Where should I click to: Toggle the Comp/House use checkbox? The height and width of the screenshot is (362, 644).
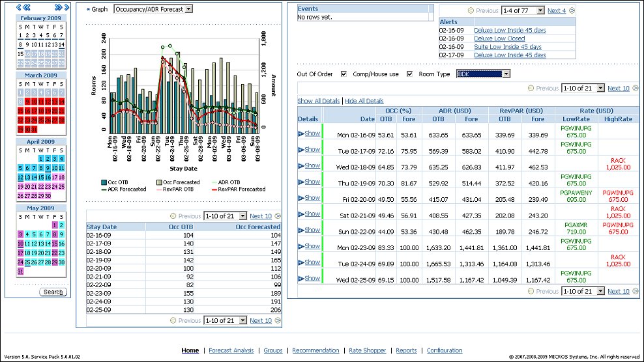(x=409, y=74)
